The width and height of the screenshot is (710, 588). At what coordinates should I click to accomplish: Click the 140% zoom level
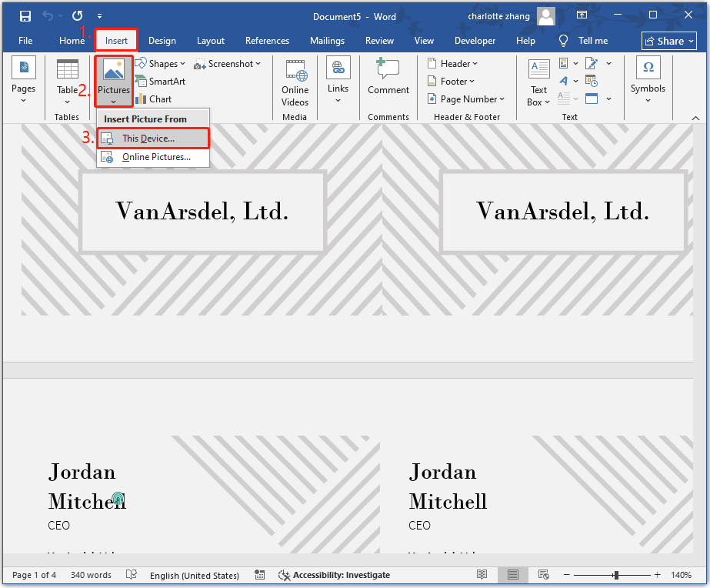pos(681,575)
